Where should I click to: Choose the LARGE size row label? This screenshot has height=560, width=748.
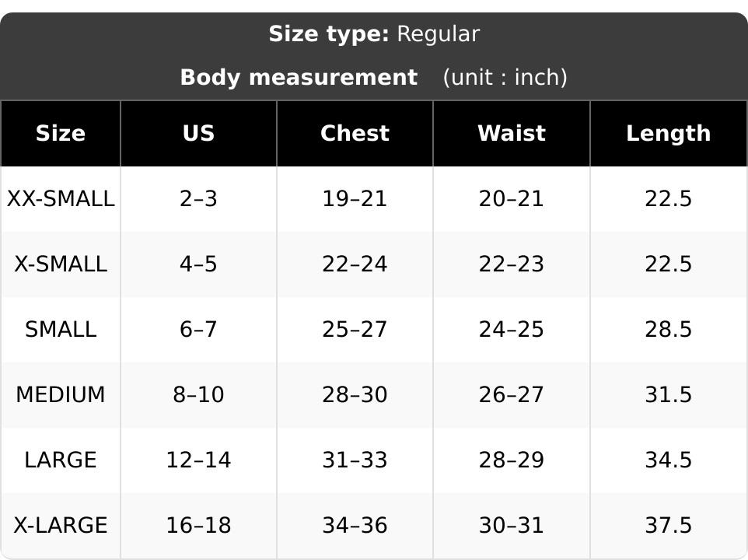[x=61, y=460]
